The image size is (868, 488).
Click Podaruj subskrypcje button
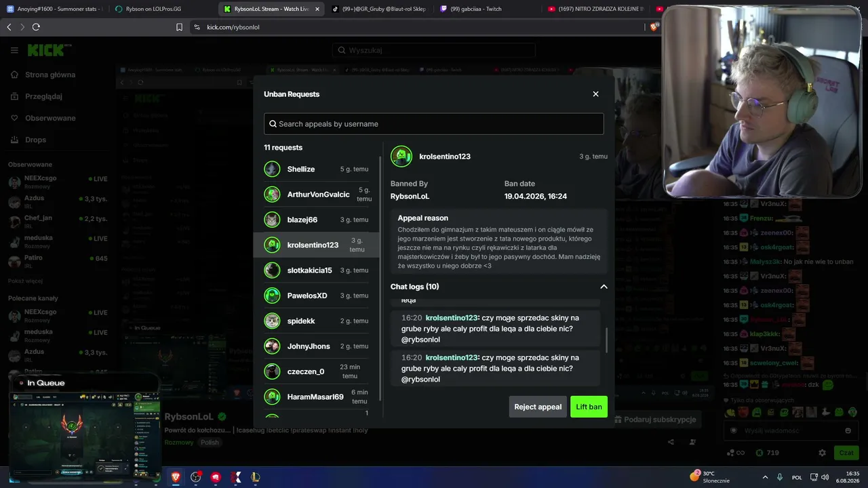coord(656,420)
